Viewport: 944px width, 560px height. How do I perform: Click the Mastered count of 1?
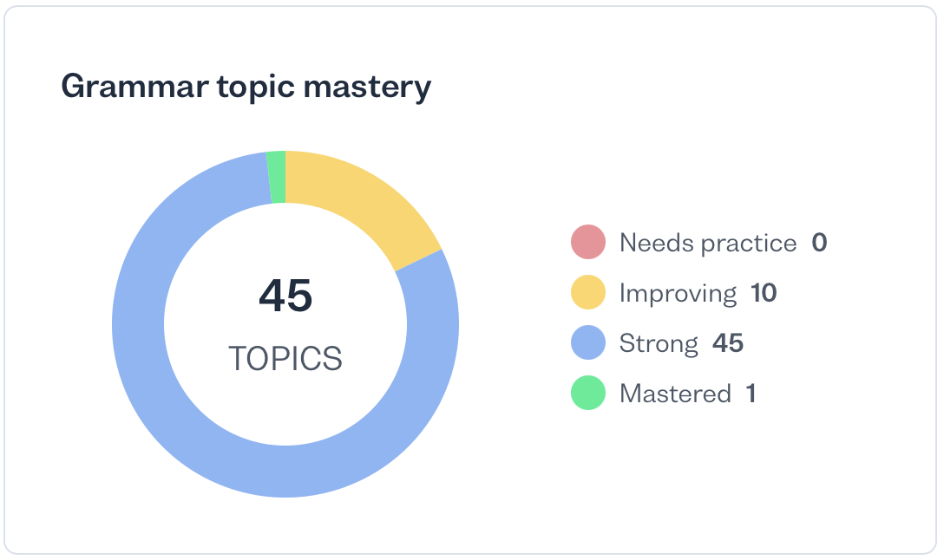pyautogui.click(x=751, y=394)
